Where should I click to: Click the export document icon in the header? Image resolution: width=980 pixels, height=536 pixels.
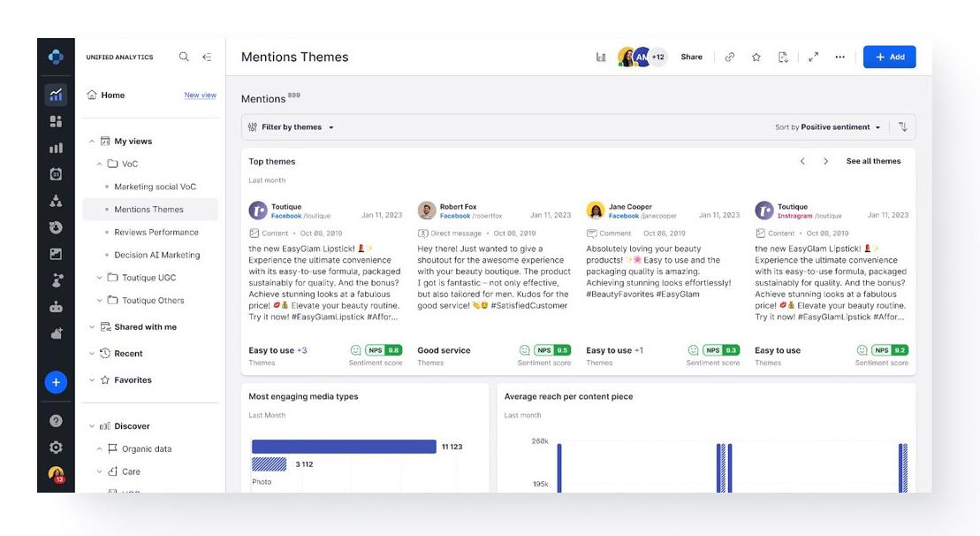click(x=783, y=57)
